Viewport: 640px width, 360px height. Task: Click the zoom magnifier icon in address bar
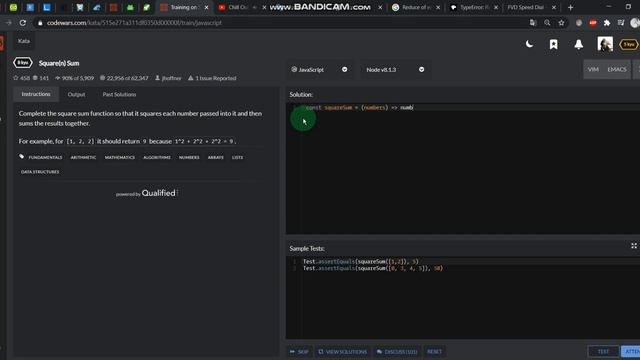547,23
